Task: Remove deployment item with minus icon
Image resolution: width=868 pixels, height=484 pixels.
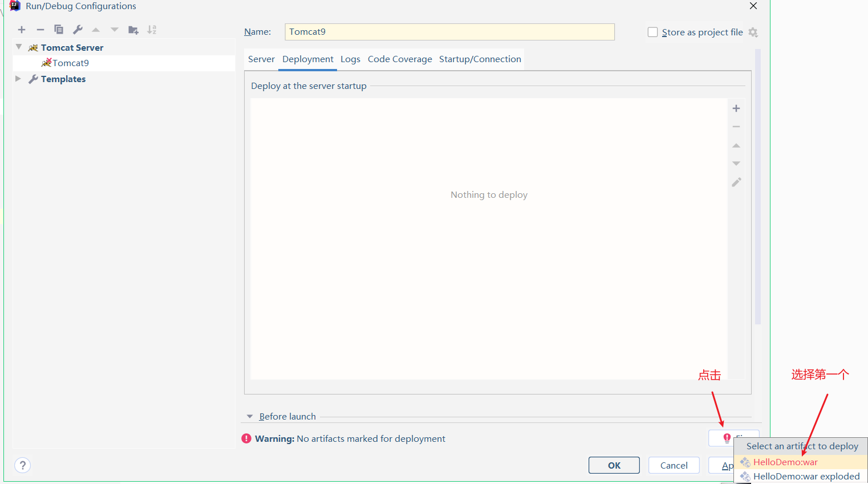Action: click(736, 127)
